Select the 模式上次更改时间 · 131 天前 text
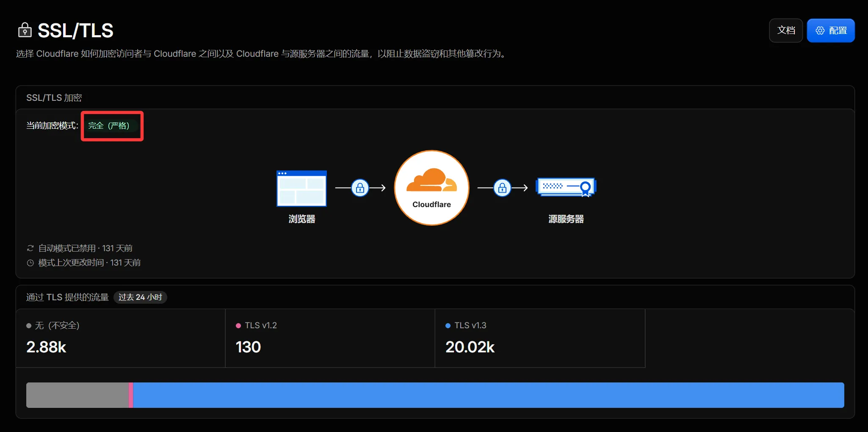The height and width of the screenshot is (432, 868). [x=89, y=263]
